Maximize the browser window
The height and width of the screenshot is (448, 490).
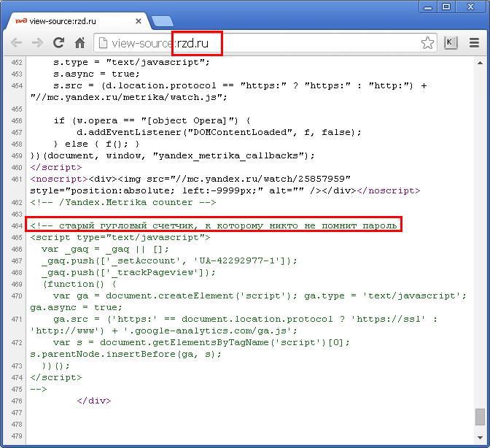[446, 7]
